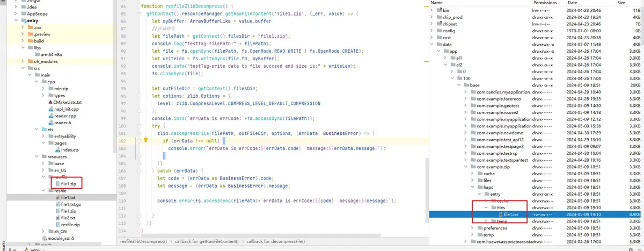Click the 'callback for decompressFile()' breadcrumb

tap(275, 242)
